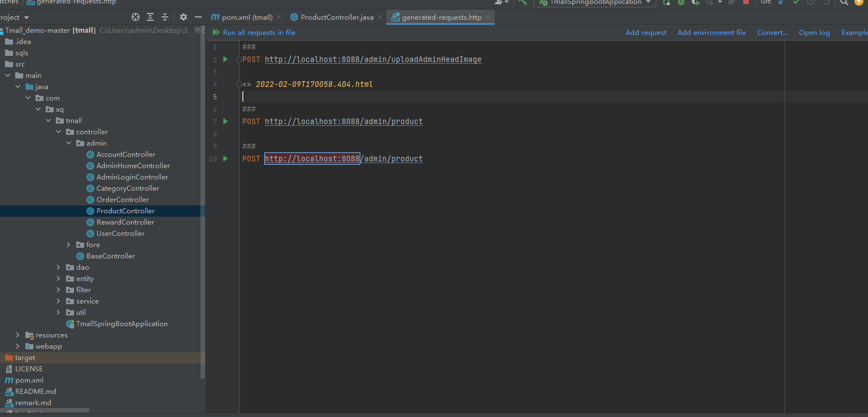Click Add environment file link
The height and width of the screenshot is (417, 868).
712,33
